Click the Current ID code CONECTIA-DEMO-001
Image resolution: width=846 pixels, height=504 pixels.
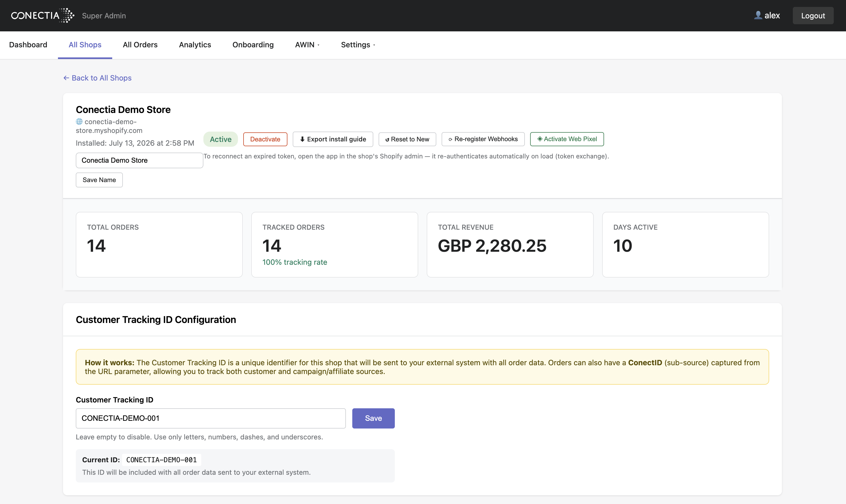[x=161, y=460]
